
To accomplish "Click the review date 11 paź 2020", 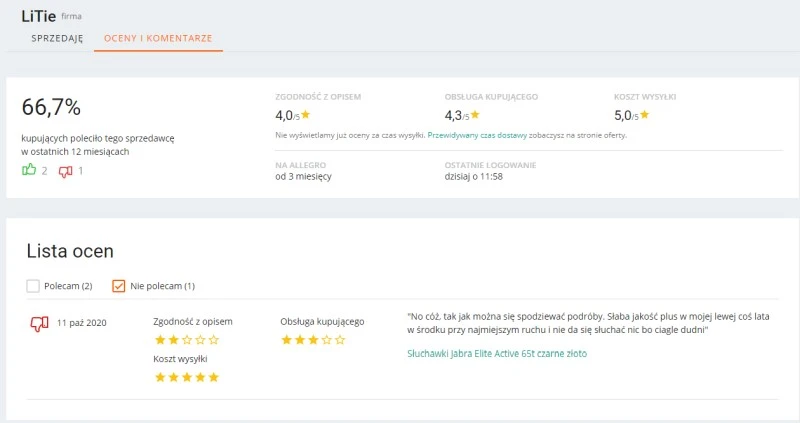I will click(82, 323).
